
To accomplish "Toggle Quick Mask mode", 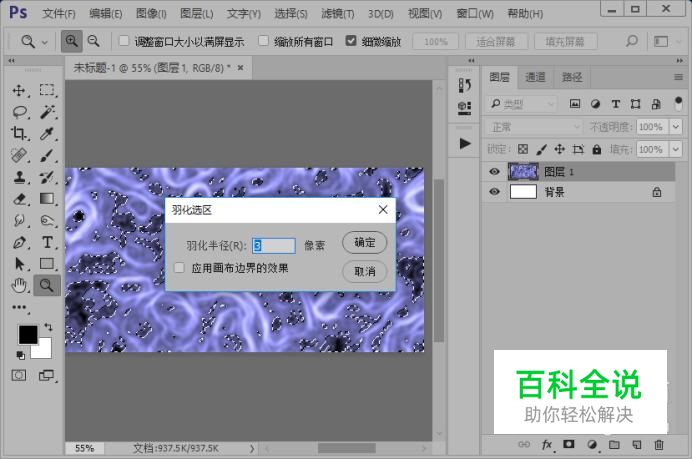I will pos(19,376).
